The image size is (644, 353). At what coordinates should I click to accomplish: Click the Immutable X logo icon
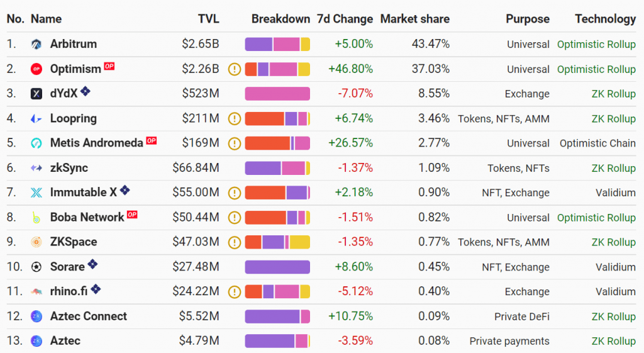[36, 193]
